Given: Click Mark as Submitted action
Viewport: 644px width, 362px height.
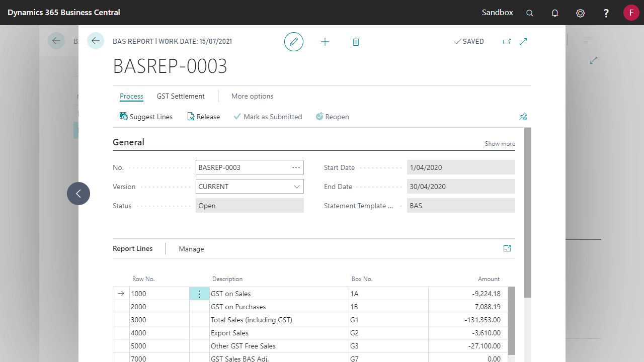Looking at the screenshot, I should (268, 117).
